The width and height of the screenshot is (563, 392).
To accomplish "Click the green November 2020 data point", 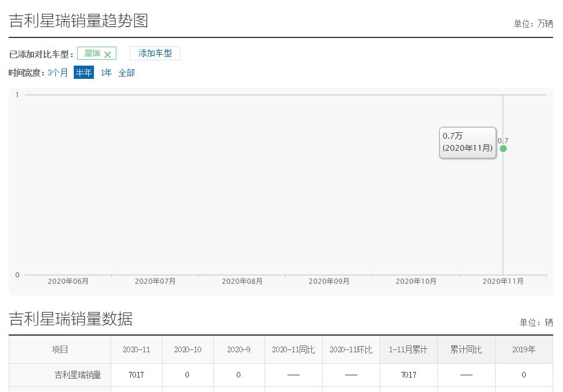I will (503, 149).
